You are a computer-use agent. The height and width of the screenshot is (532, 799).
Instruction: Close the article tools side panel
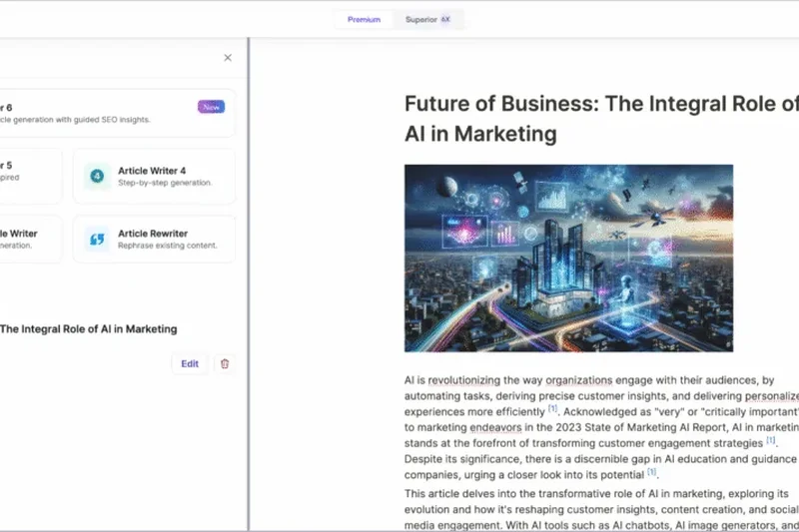228,58
